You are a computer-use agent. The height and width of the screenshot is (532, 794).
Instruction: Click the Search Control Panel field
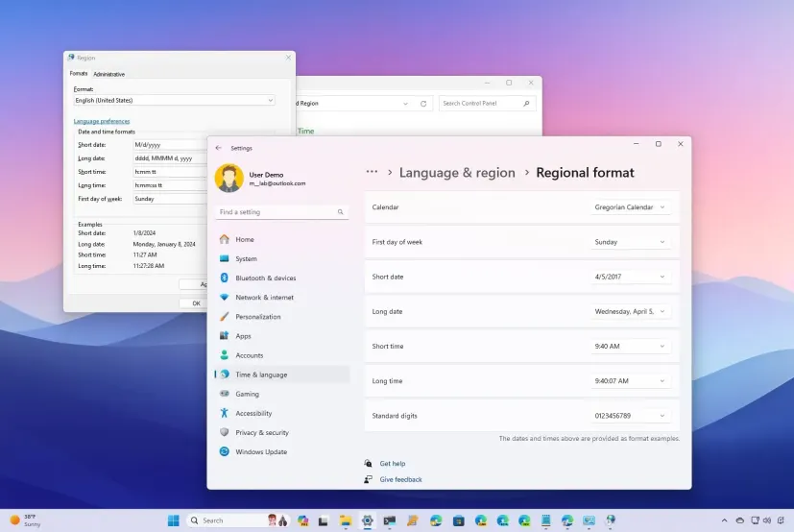pos(487,104)
